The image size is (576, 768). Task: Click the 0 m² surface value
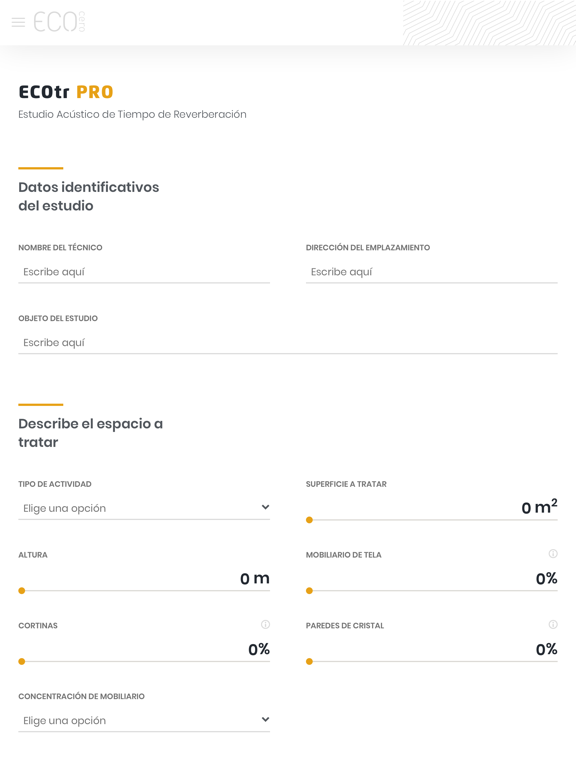[539, 506]
